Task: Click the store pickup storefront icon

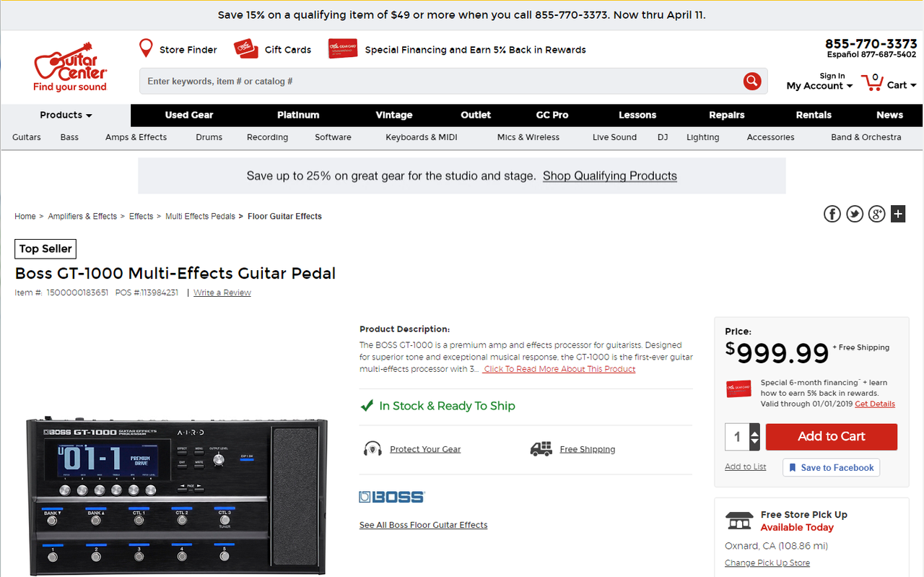Action: coord(738,520)
